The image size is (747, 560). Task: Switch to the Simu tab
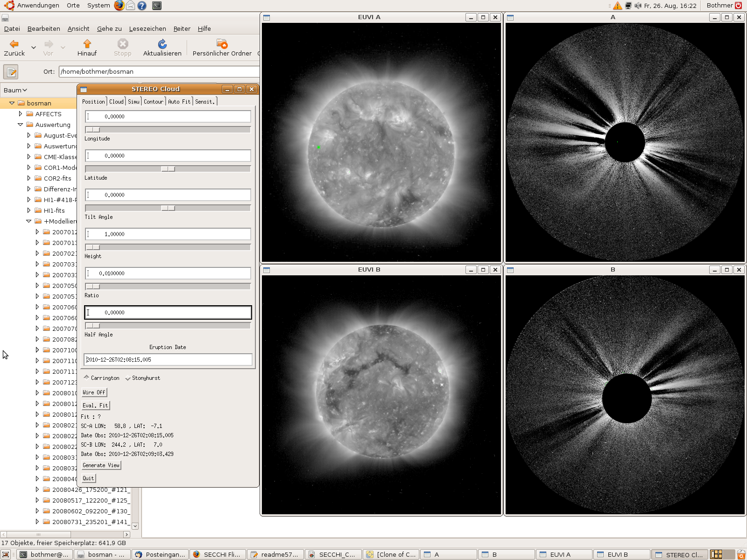coord(134,101)
